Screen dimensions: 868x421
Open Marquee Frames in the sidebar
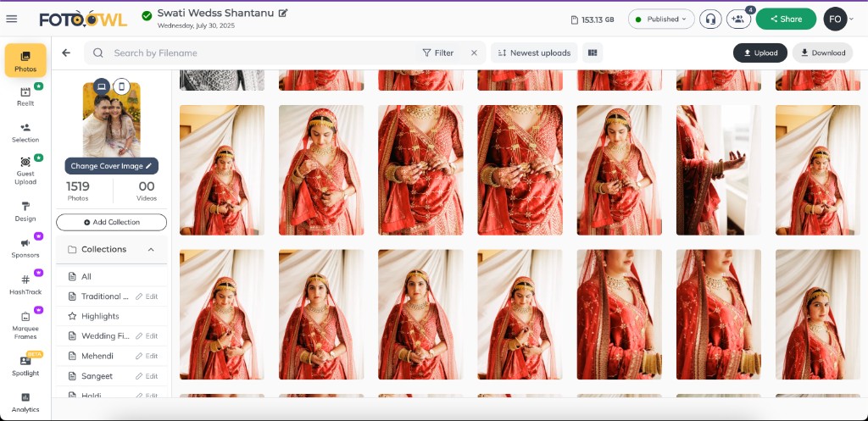point(25,325)
